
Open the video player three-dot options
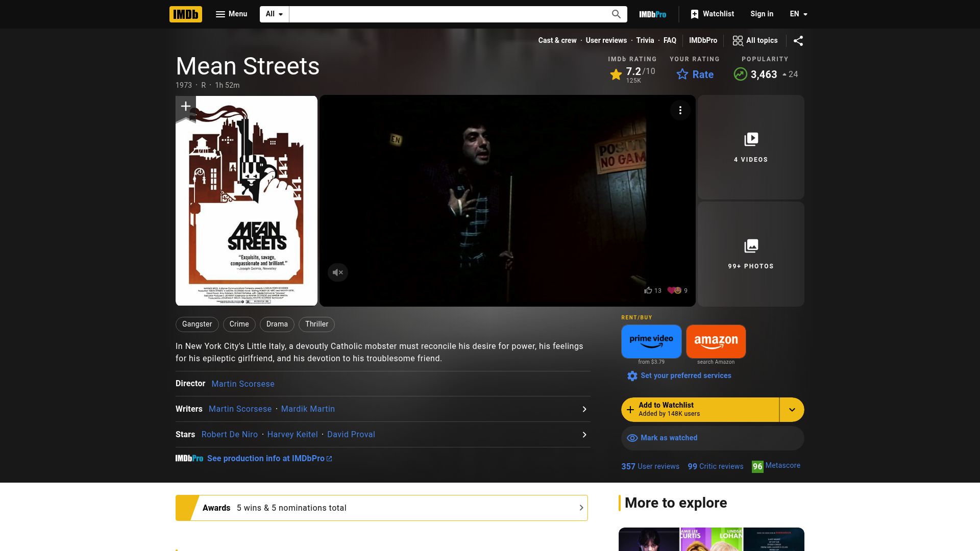pyautogui.click(x=680, y=110)
